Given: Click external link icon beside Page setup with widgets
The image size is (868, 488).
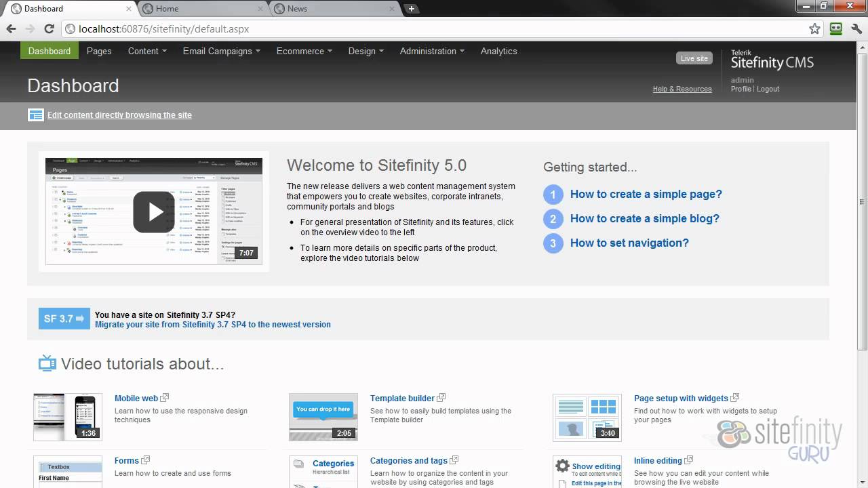Looking at the screenshot, I should [735, 398].
